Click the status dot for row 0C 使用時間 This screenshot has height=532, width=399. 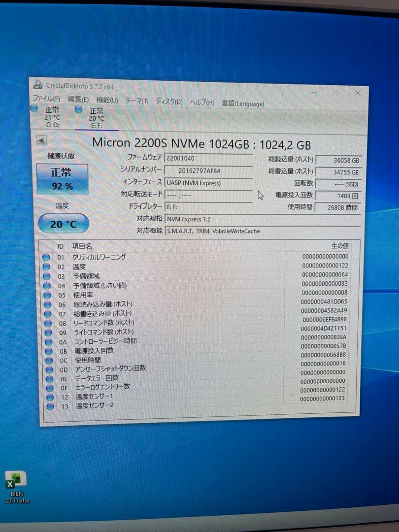[x=50, y=360]
